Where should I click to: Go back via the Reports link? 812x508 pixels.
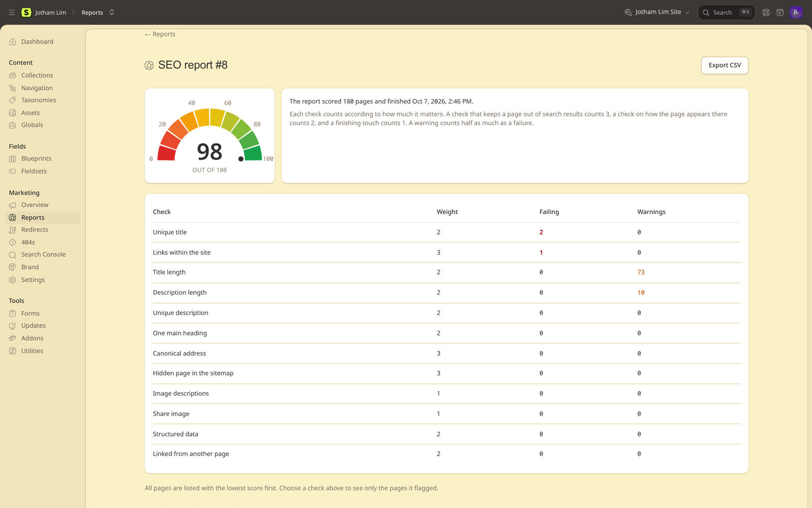(x=160, y=34)
